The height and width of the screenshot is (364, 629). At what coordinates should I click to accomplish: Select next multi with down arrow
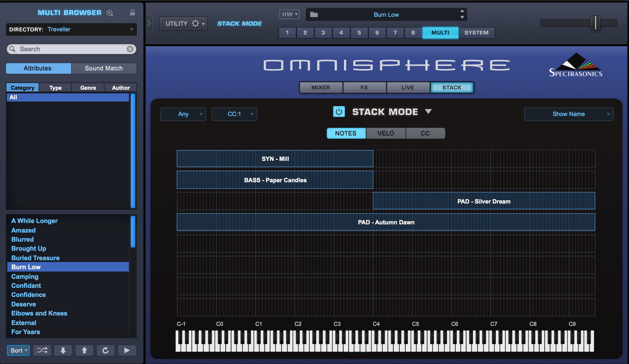coord(63,350)
